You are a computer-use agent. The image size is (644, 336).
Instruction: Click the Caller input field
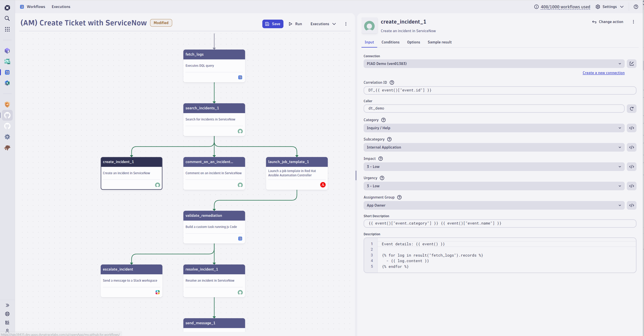494,108
